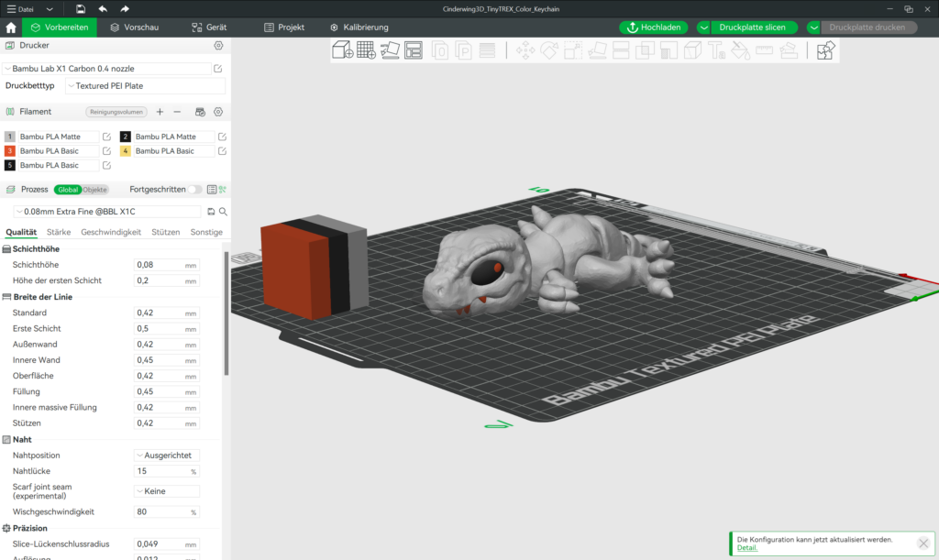Click the Lay on face icon
Image resolution: width=939 pixels, height=560 pixels.
tap(597, 50)
